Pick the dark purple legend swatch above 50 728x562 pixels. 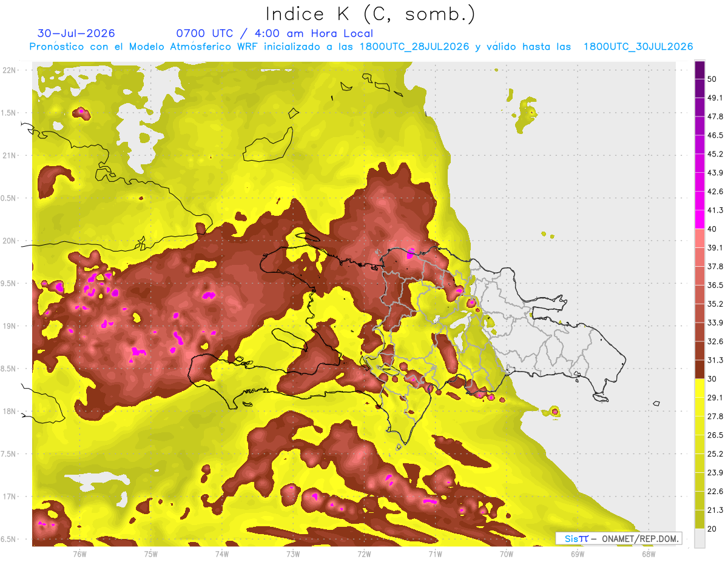(x=699, y=70)
